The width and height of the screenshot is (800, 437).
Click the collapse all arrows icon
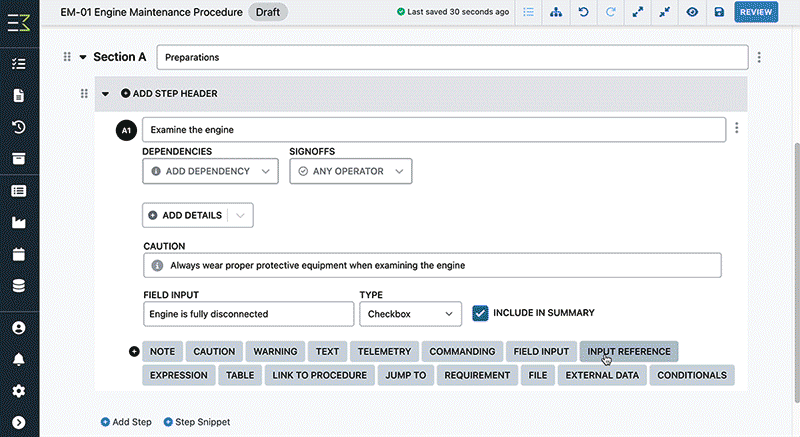point(665,12)
